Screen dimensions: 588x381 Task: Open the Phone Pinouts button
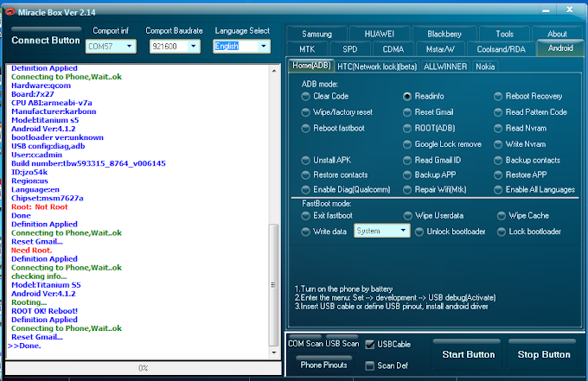(x=324, y=365)
